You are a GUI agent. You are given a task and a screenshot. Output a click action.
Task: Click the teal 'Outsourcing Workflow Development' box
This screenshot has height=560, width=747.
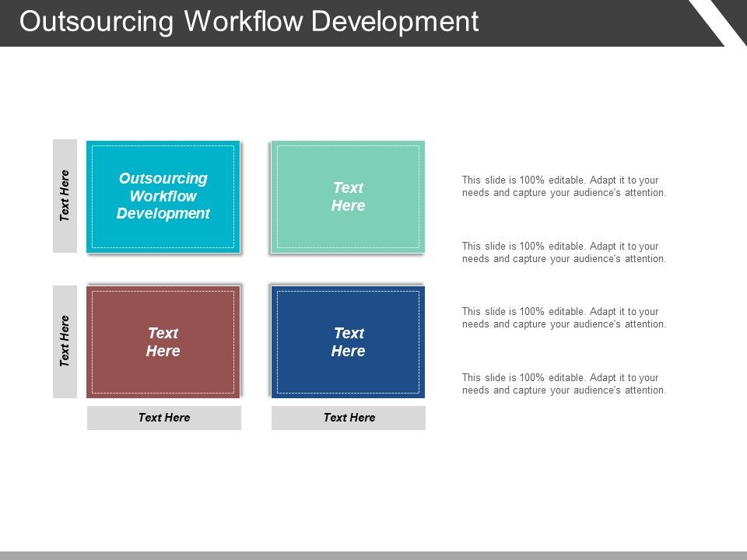(x=163, y=197)
